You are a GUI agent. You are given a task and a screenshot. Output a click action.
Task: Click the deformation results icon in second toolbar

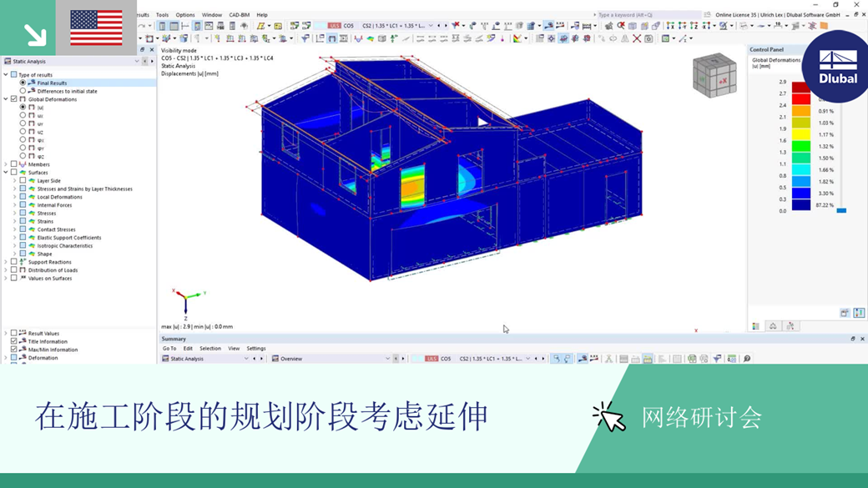tap(331, 38)
